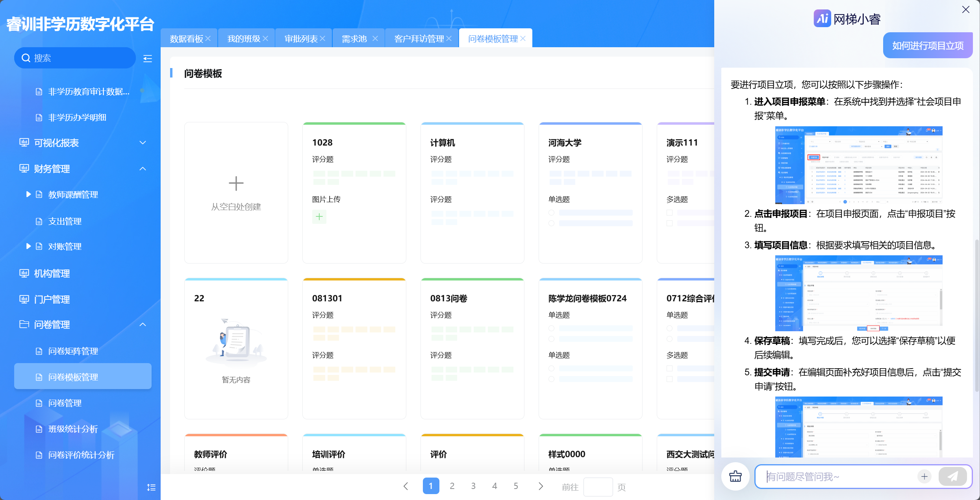The width and height of the screenshot is (980, 500).
Task: Click the 问卷管理 folder icon
Action: tap(24, 324)
